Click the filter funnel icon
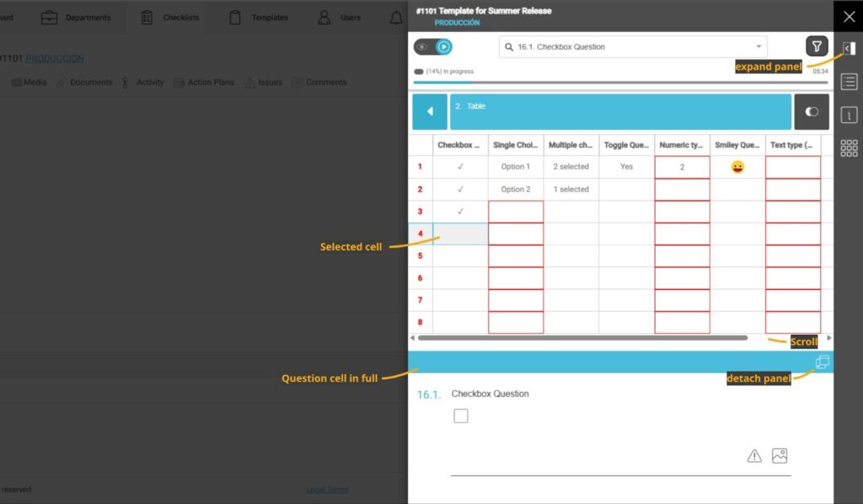This screenshot has width=863, height=504. 816,46
